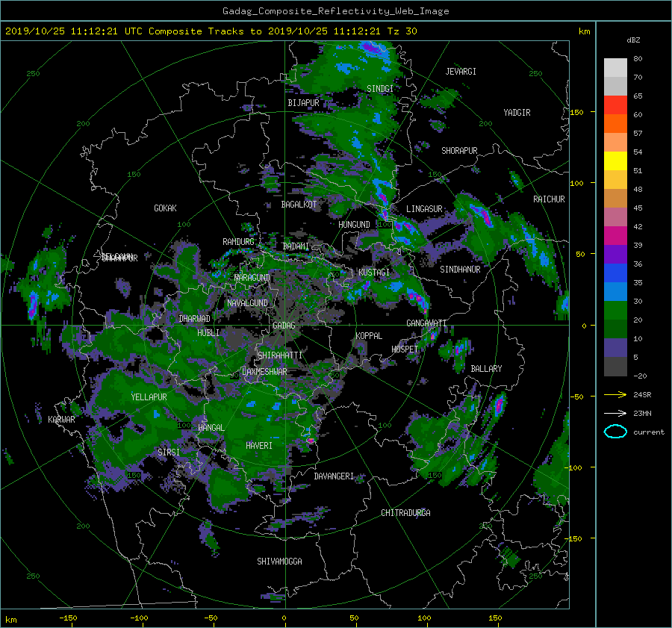Image resolution: width=672 pixels, height=628 pixels.
Task: Click the HAVERI city label
Action: tap(259, 446)
